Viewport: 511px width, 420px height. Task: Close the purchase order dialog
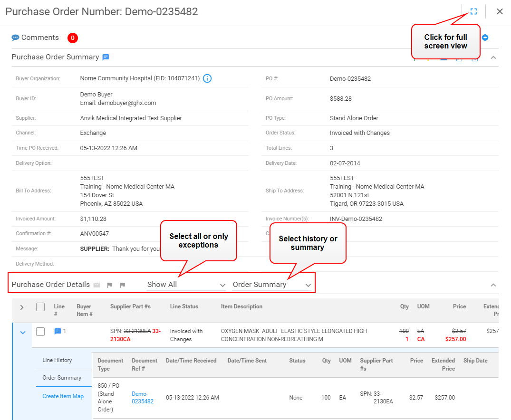(500, 11)
